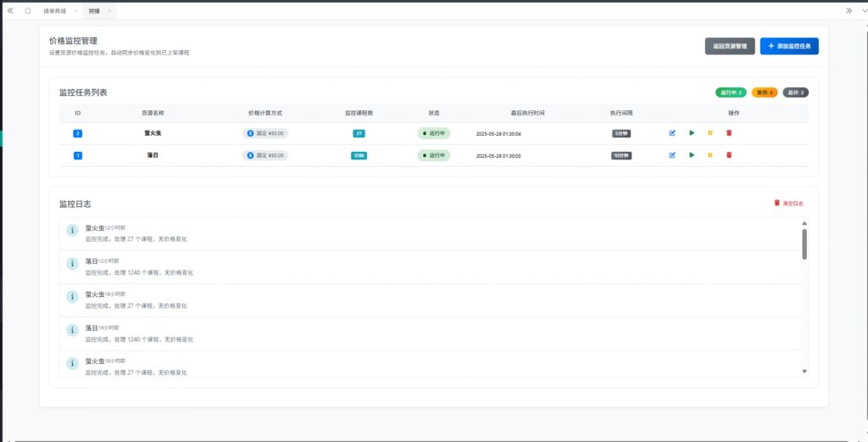
Task: Clear logs via 清空日志 link
Action: (x=788, y=204)
